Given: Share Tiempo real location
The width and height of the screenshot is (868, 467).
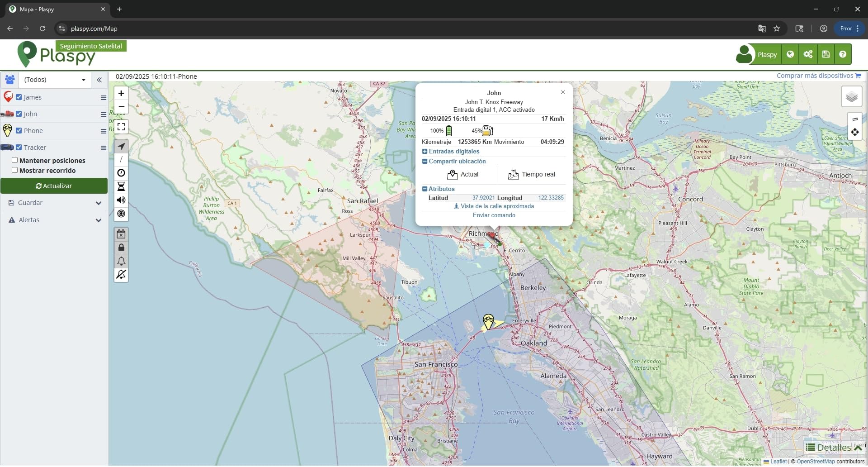Looking at the screenshot, I should coord(532,175).
